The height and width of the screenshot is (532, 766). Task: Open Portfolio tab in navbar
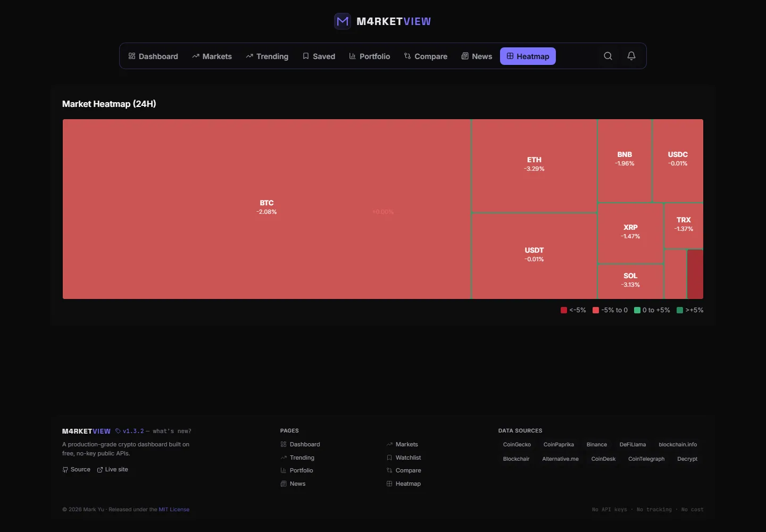[x=369, y=56]
